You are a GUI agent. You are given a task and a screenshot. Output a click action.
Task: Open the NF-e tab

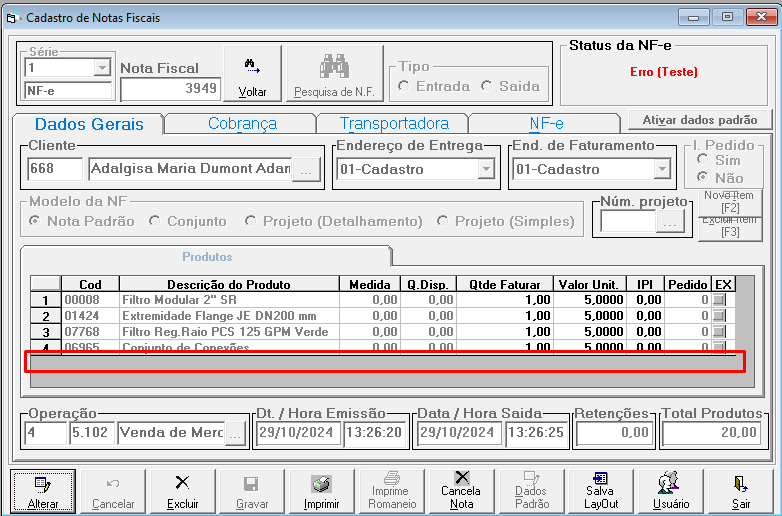coord(546,124)
